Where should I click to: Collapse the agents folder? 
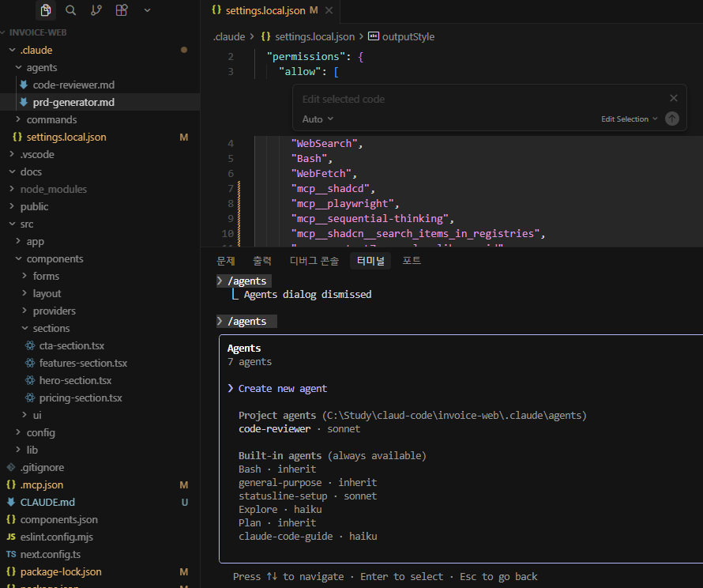coord(41,67)
